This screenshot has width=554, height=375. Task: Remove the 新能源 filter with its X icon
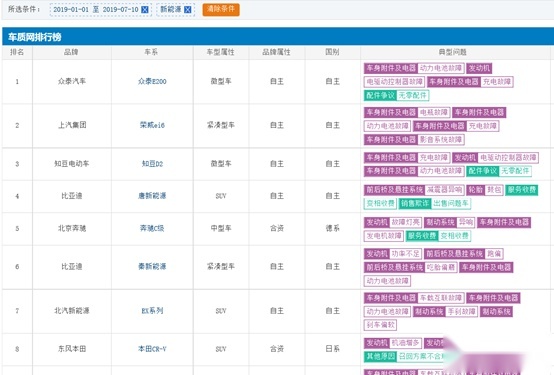(x=188, y=10)
